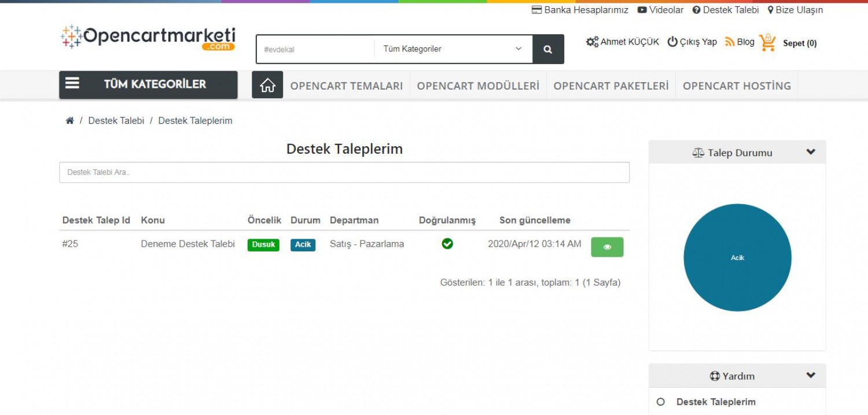Screen dimensions: 868x415
Task: Open the home icon in navigation bar
Action: (267, 85)
